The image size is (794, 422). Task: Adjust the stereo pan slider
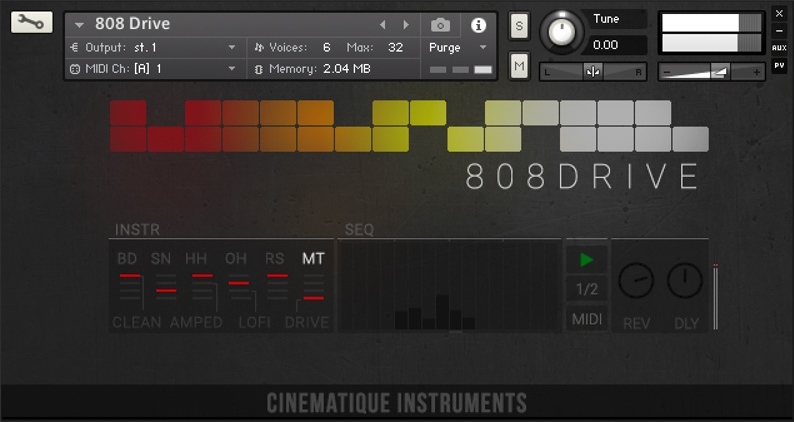pos(593,71)
